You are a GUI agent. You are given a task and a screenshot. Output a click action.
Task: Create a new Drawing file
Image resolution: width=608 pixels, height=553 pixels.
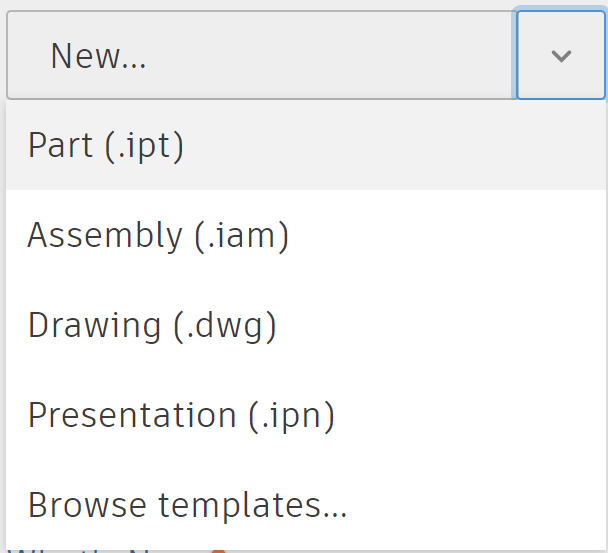tap(152, 326)
